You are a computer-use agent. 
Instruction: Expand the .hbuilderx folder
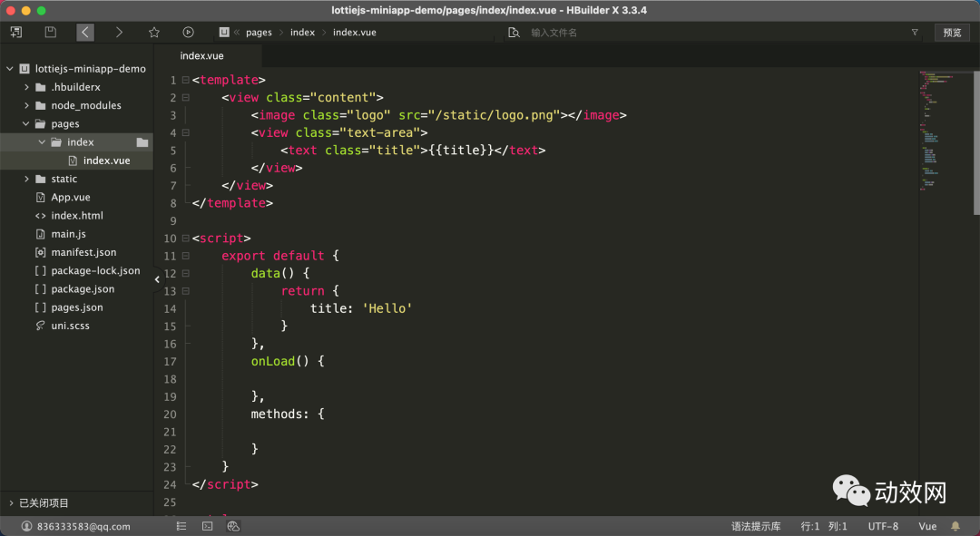pos(26,87)
